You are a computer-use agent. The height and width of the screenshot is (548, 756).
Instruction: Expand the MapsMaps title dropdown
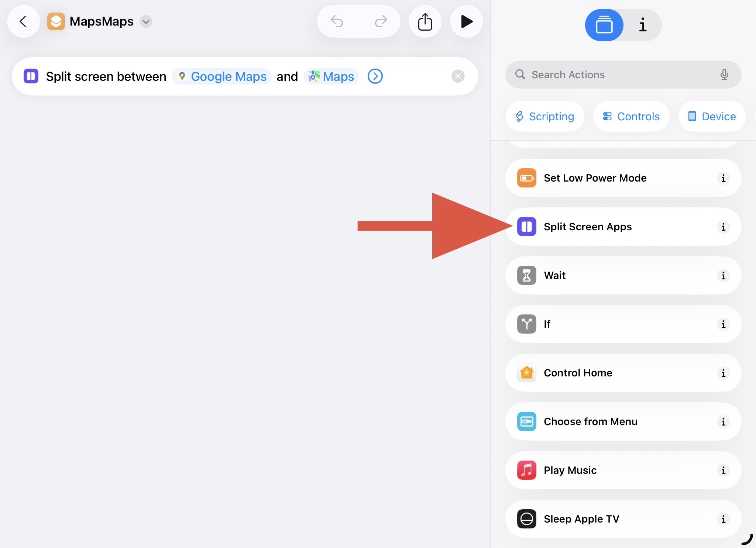146,21
